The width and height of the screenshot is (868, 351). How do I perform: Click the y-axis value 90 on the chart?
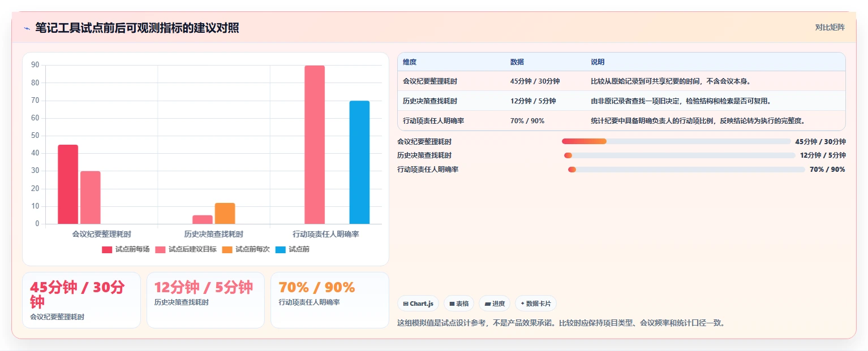pos(35,65)
